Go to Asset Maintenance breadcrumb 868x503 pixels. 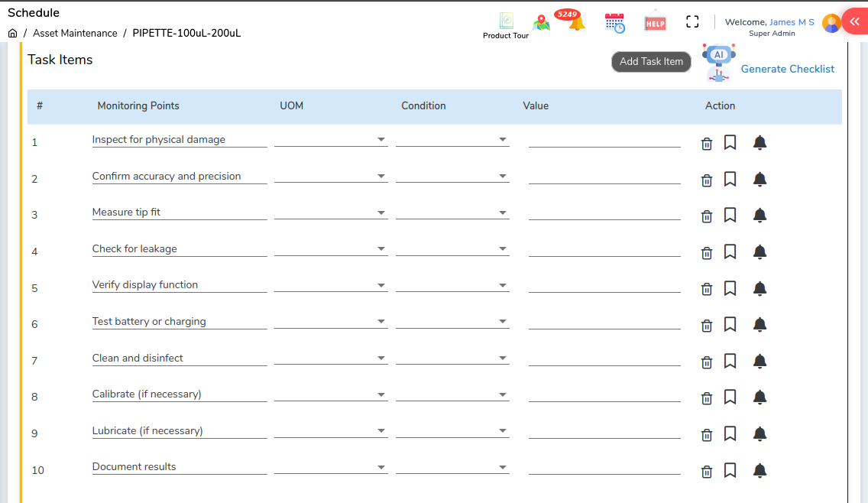(75, 34)
